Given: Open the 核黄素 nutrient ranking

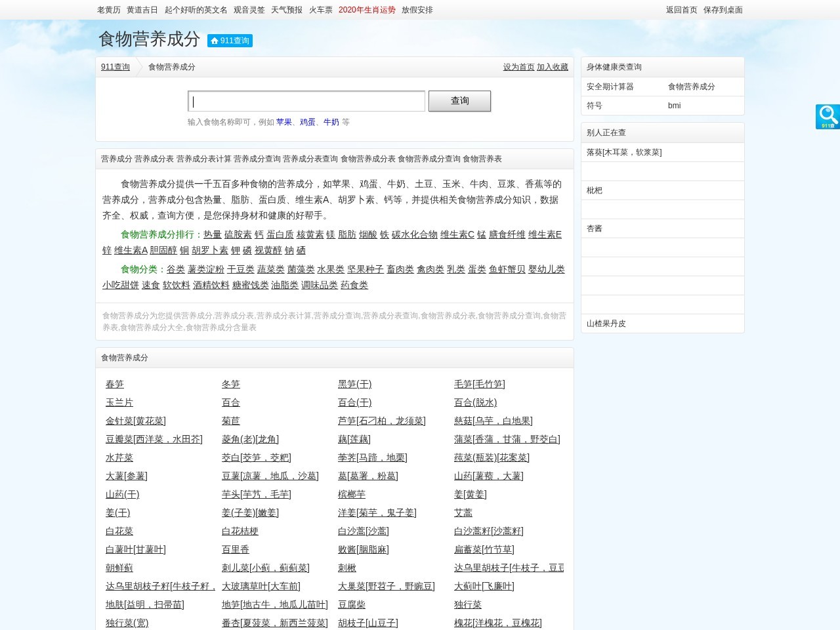Looking at the screenshot, I should point(310,234).
